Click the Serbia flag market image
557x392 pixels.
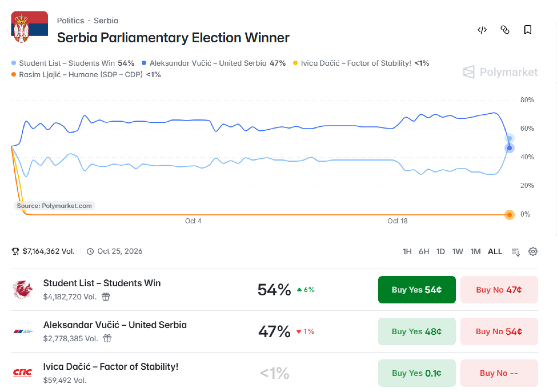(x=30, y=27)
